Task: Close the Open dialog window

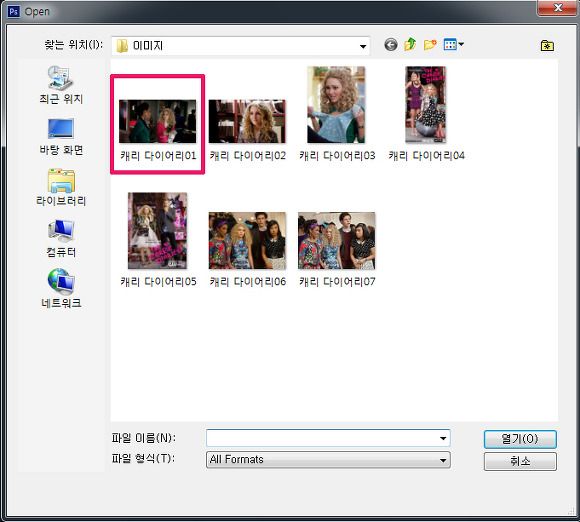Action: (x=557, y=8)
